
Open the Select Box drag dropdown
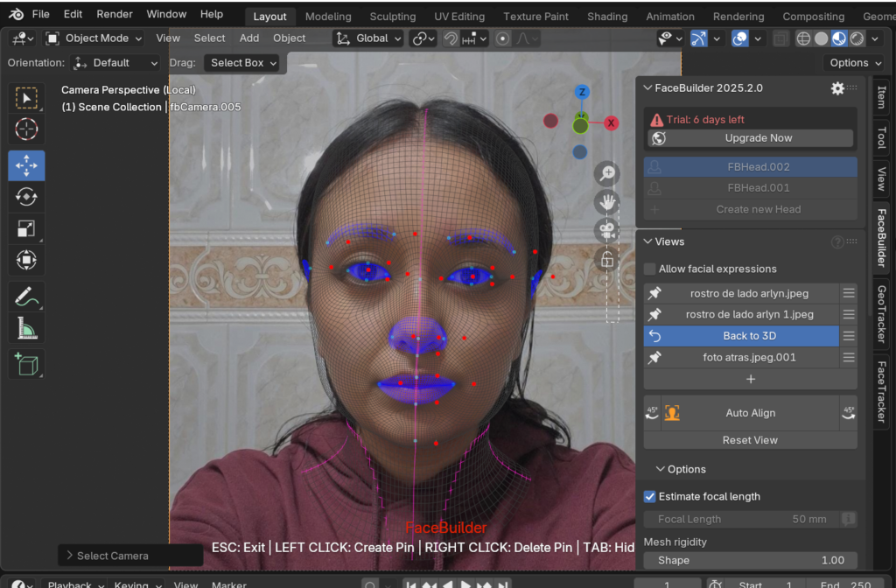tap(242, 63)
